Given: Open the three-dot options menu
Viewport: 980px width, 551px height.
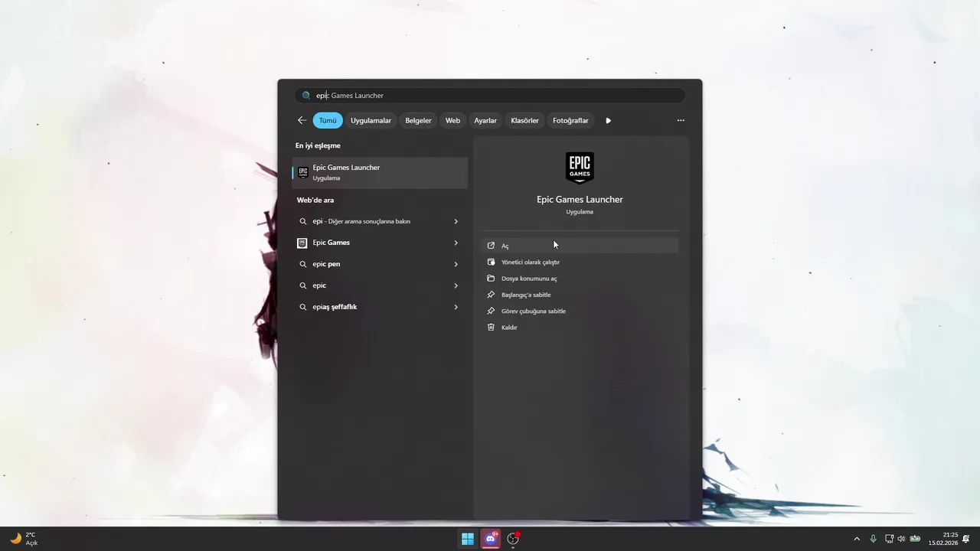Looking at the screenshot, I should click(681, 120).
